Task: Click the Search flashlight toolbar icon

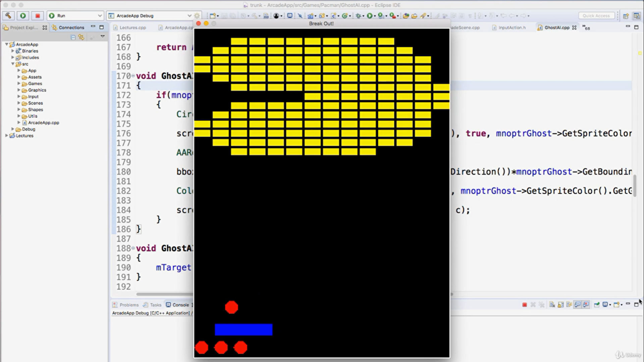Action: [x=423, y=16]
